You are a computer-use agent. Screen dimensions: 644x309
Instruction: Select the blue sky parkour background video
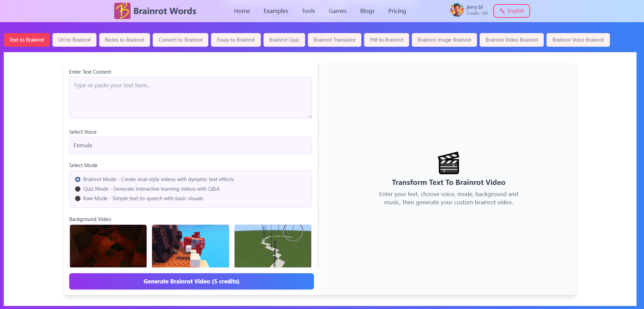[x=190, y=246]
